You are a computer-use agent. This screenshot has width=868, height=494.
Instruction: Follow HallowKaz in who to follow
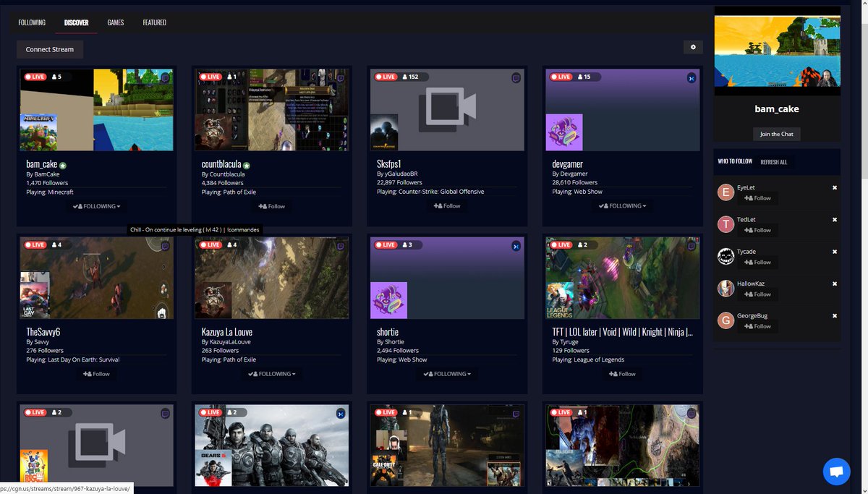pos(757,294)
